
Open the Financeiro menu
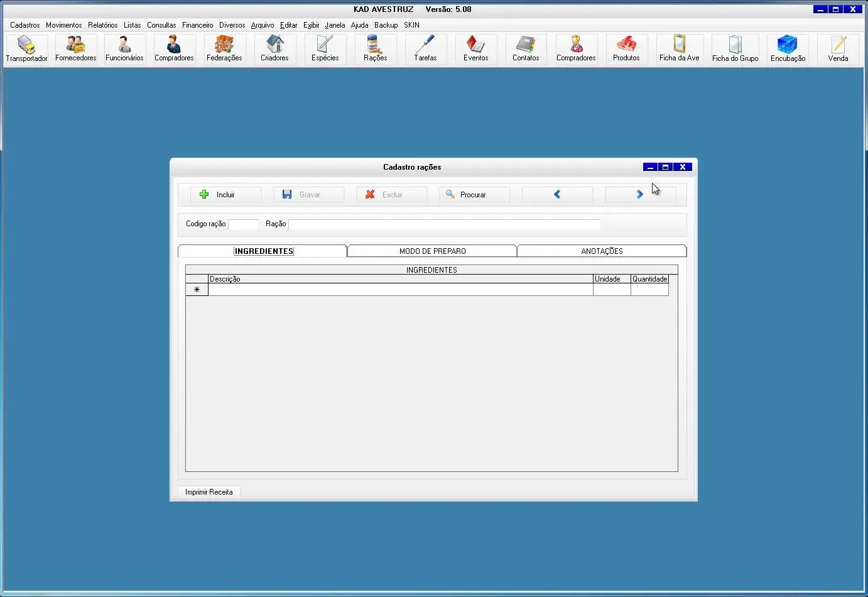(197, 25)
